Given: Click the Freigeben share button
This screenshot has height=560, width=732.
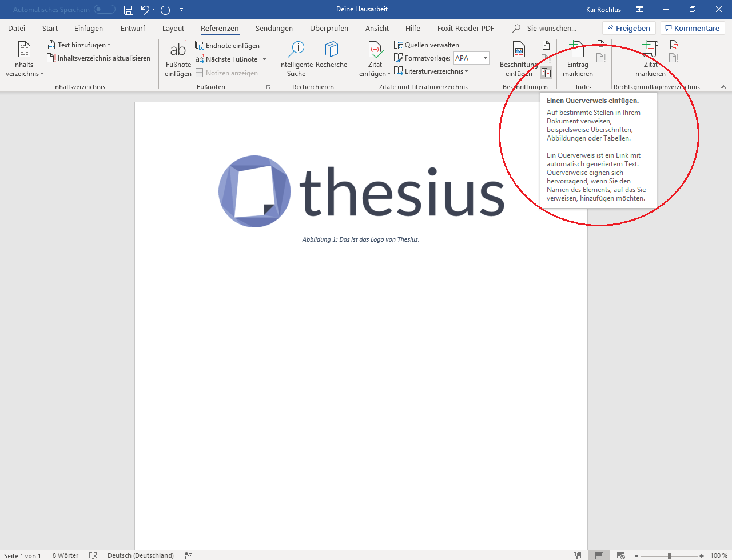Looking at the screenshot, I should click(628, 28).
